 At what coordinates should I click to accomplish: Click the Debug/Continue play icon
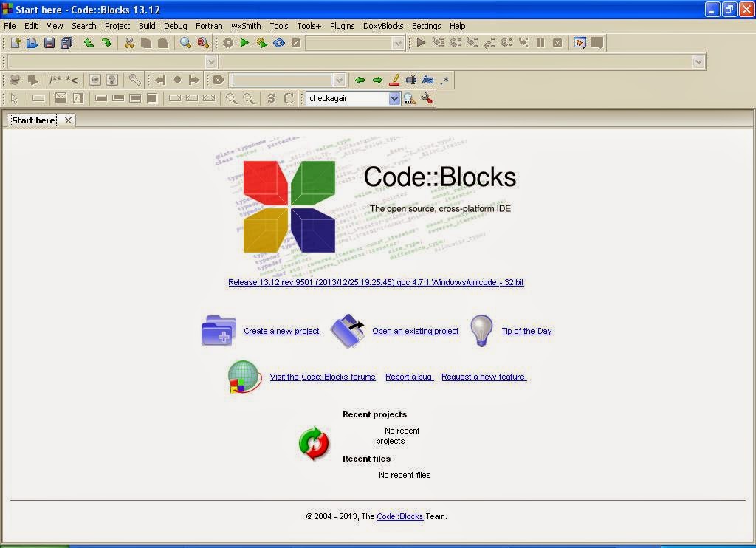[421, 42]
